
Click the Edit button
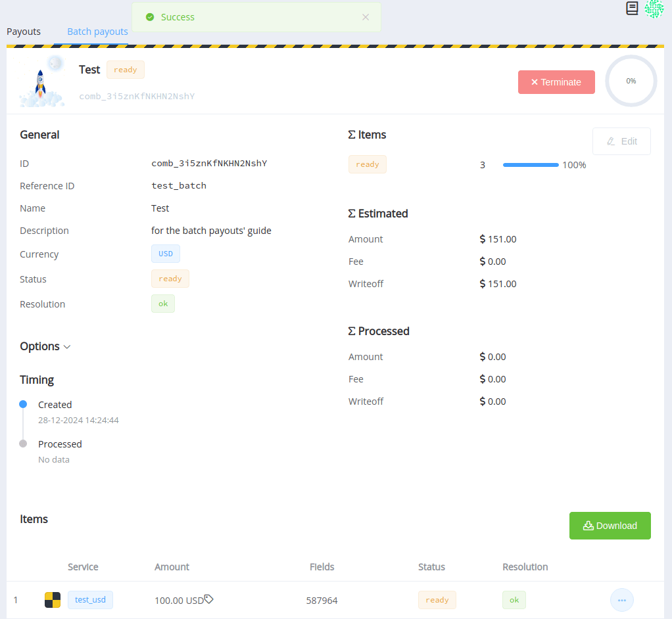click(621, 141)
